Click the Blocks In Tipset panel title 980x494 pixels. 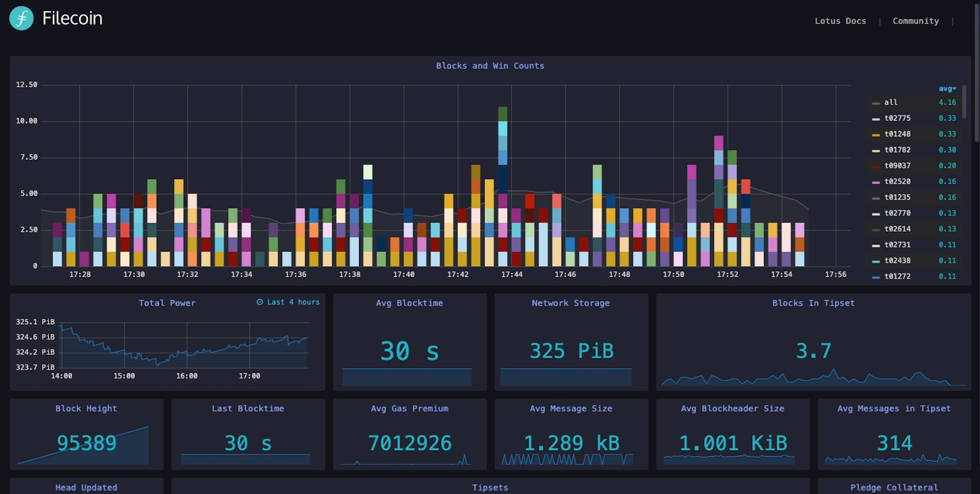(813, 303)
